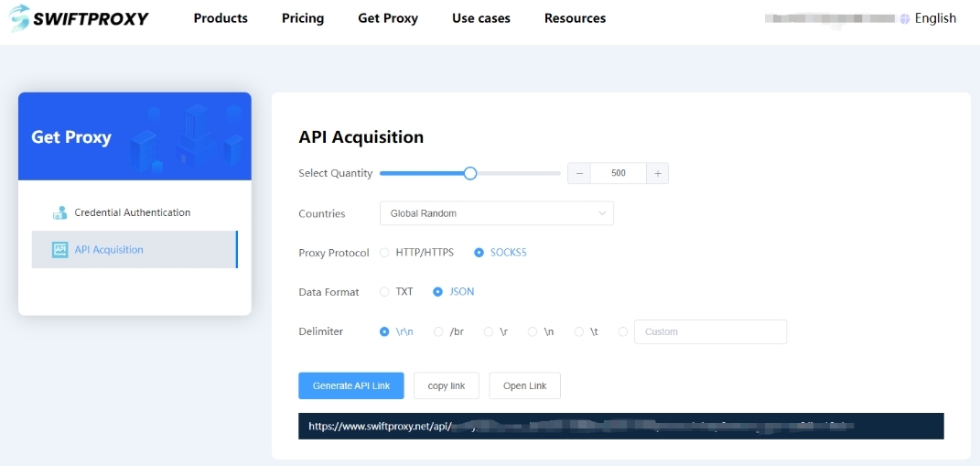Open Credential Authentication in sidebar
This screenshot has width=980, height=466.
tap(135, 212)
